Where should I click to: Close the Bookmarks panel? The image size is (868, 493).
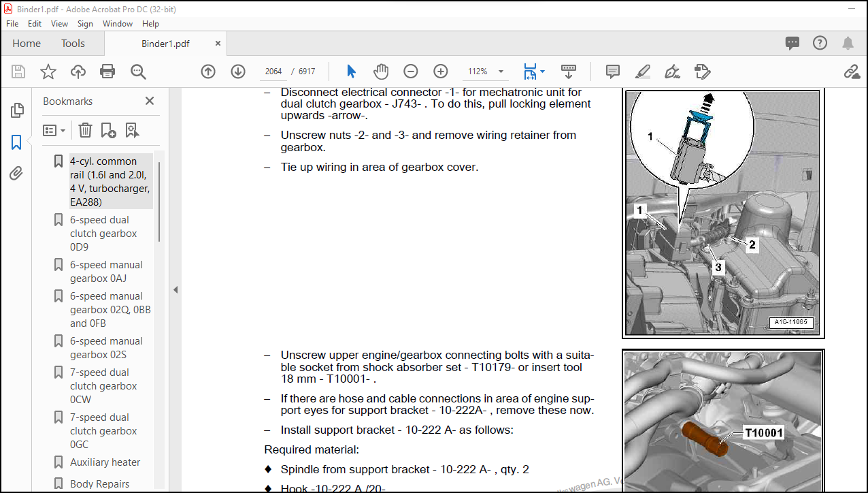pyautogui.click(x=150, y=101)
